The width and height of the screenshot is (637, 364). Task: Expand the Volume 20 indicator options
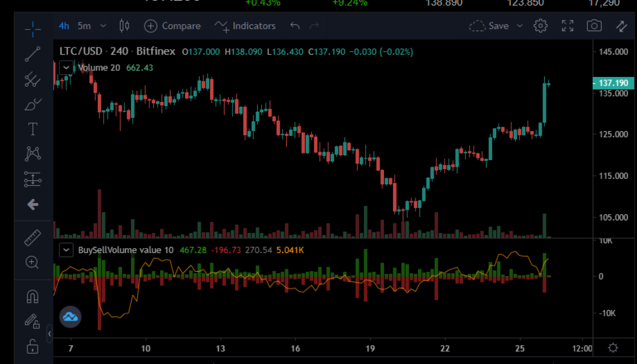[x=66, y=67]
